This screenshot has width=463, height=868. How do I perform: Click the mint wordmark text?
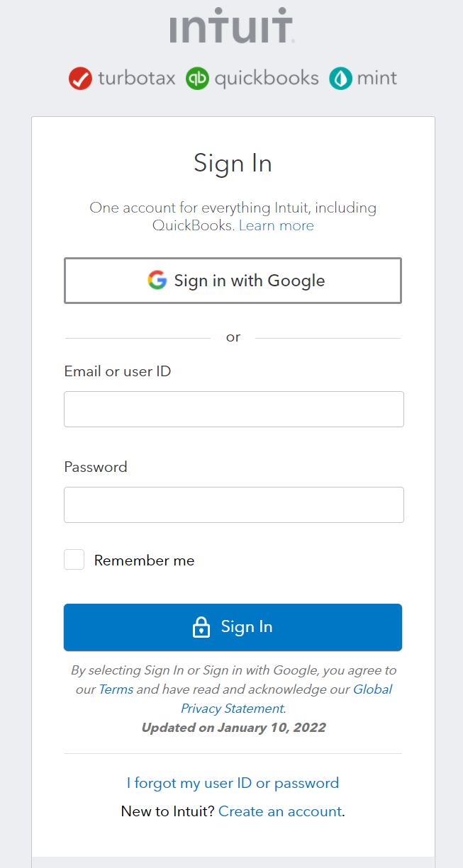point(377,78)
